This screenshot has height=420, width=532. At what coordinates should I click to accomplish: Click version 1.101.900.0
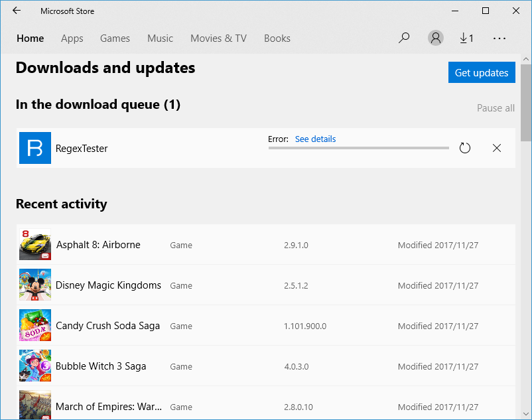(x=305, y=326)
